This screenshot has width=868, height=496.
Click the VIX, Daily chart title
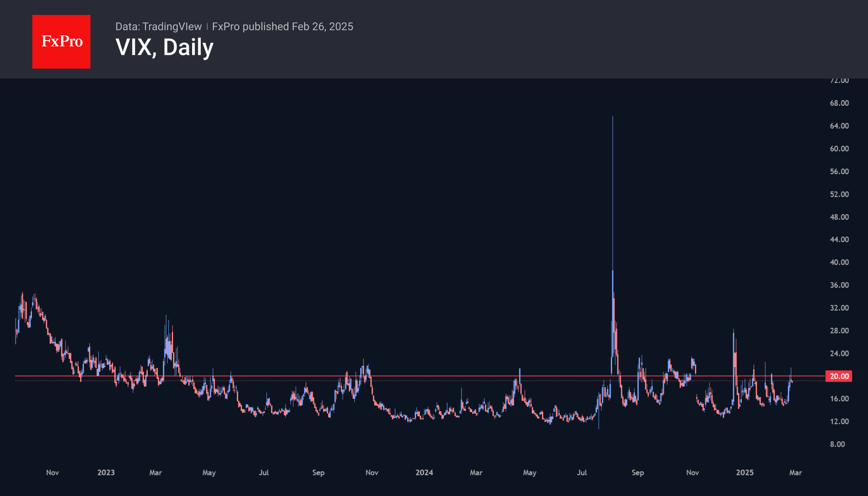click(x=164, y=47)
